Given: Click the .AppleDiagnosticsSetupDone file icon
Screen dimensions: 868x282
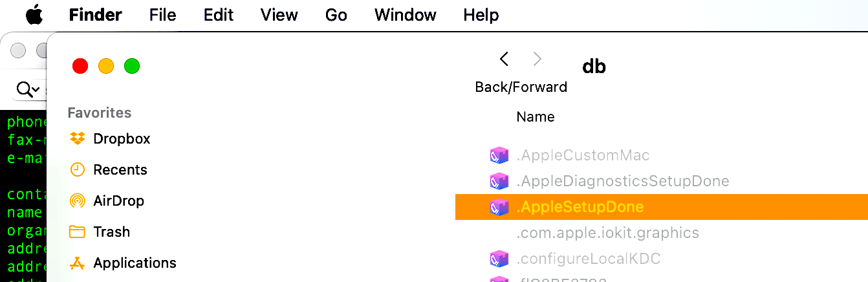Looking at the screenshot, I should [498, 181].
